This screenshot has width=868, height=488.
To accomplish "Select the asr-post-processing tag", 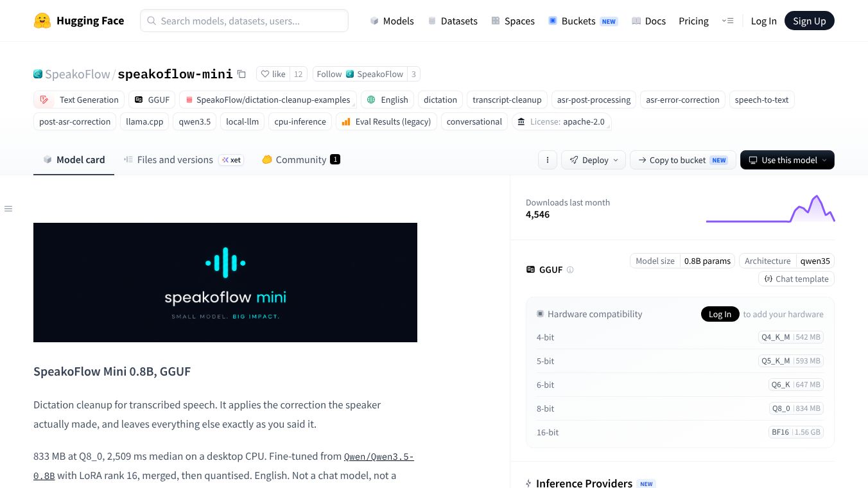I will 594,100.
